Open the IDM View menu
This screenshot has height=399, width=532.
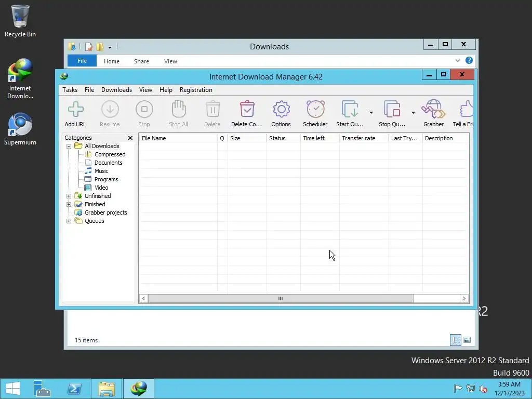[x=145, y=90]
